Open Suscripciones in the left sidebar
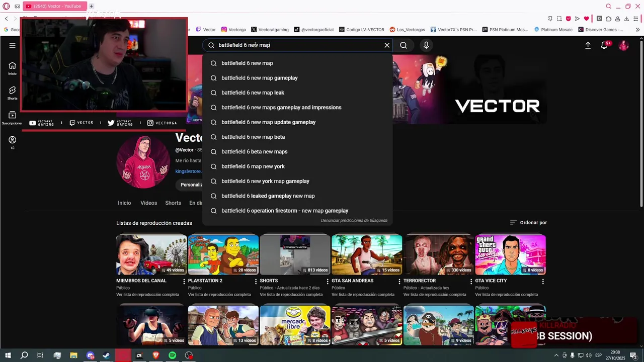 pos(12,118)
